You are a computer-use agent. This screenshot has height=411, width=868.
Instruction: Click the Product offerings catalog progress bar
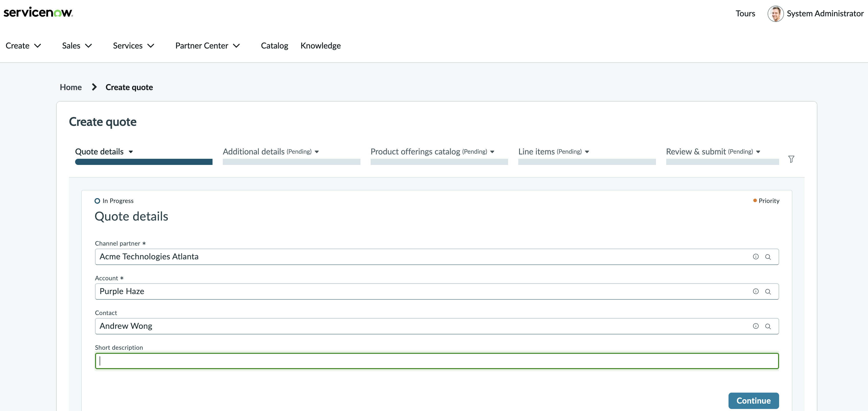(439, 162)
